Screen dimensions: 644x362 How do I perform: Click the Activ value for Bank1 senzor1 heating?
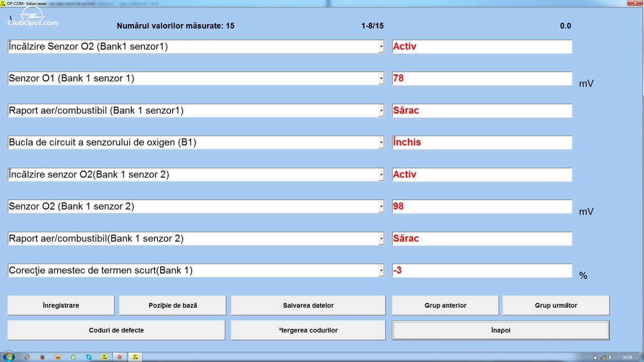[482, 47]
